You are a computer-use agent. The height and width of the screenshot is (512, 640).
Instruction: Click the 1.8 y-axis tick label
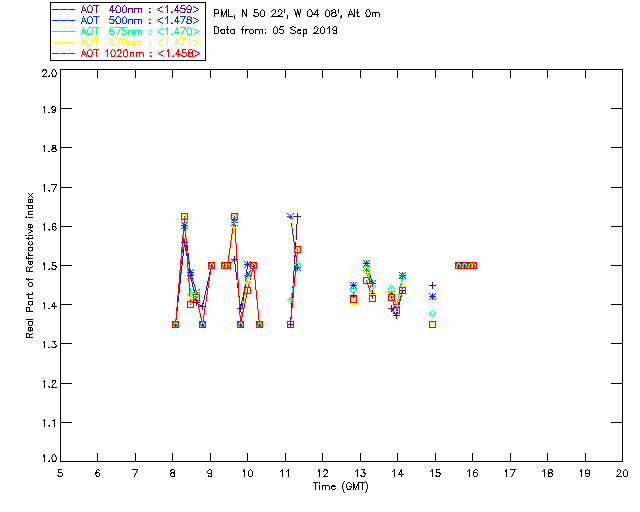[49, 148]
